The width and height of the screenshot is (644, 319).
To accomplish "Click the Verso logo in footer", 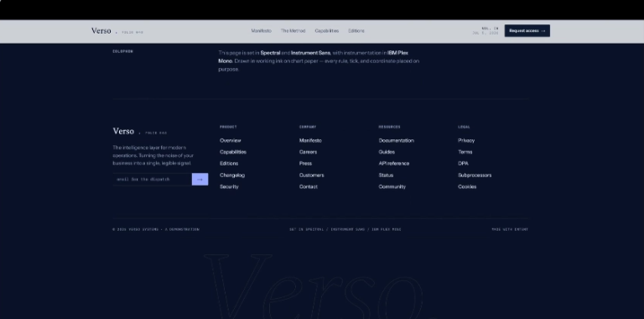I will click(123, 131).
